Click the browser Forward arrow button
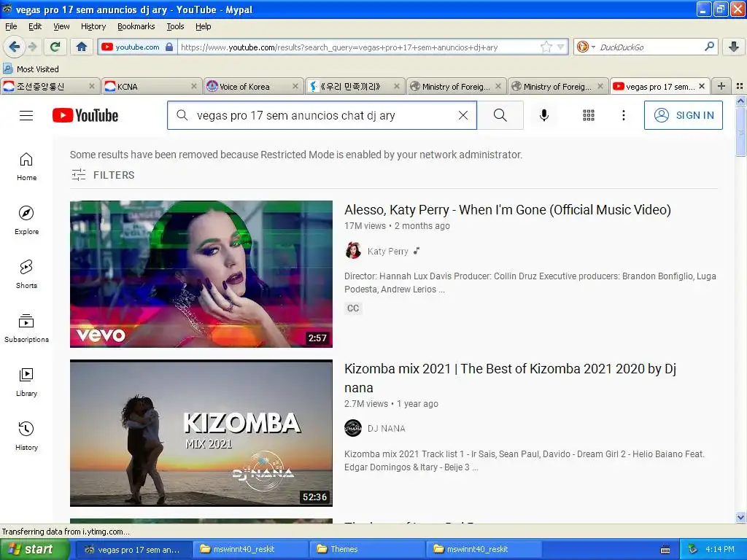This screenshot has height=560, width=747. [x=32, y=47]
